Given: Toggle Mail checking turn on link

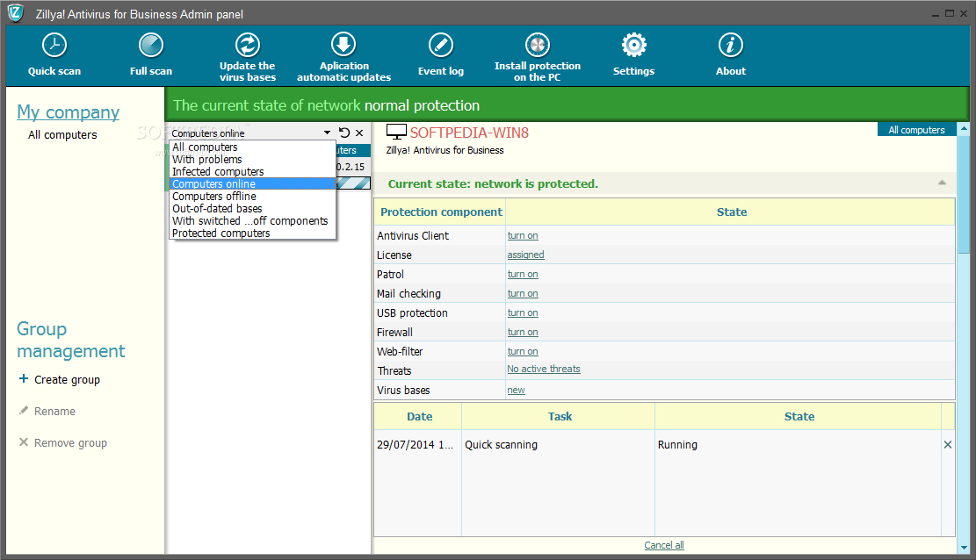Looking at the screenshot, I should [x=522, y=293].
